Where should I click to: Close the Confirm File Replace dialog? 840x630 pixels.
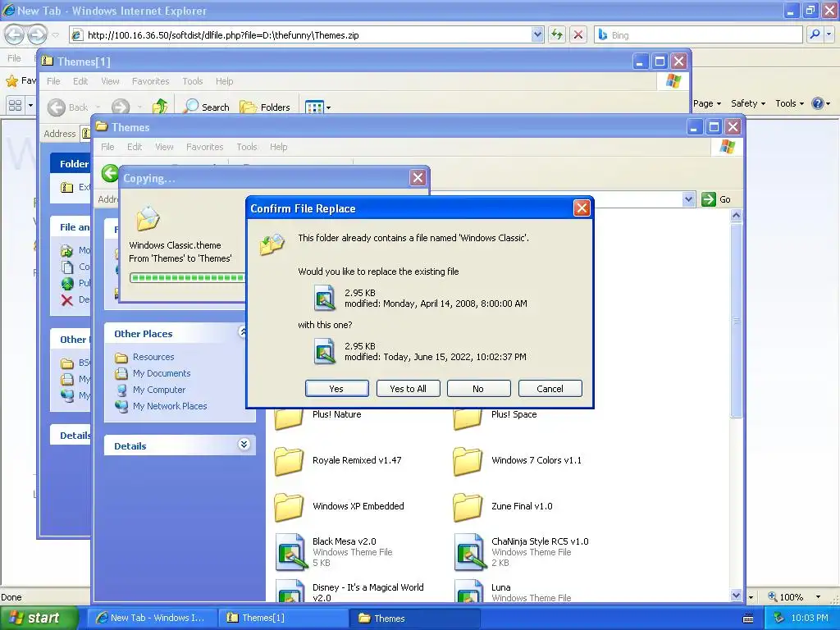coord(582,208)
